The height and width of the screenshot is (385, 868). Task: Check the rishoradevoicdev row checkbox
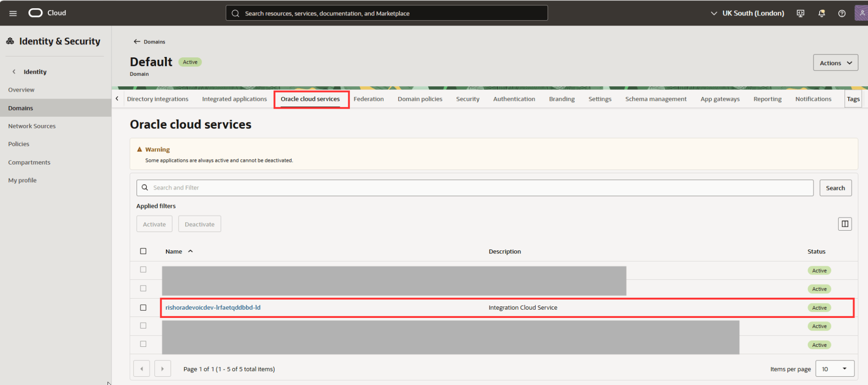pyautogui.click(x=143, y=308)
